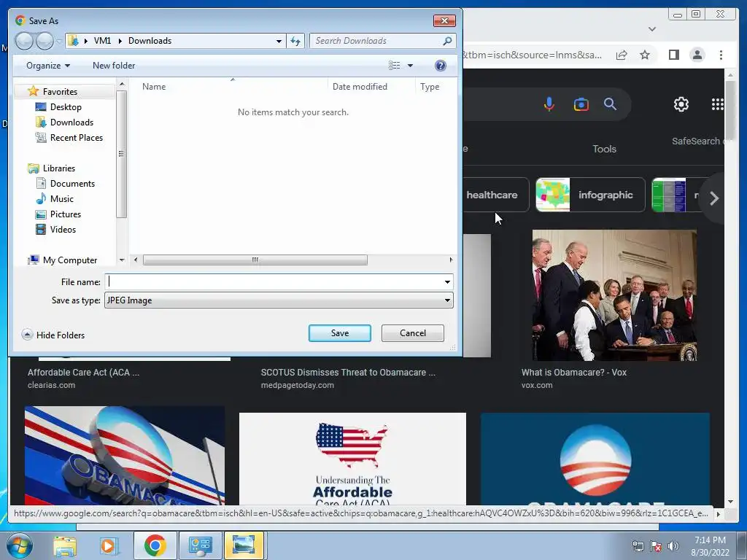Open the volume speaker tray icon
Viewport: 747px width, 560px height.
point(673,546)
